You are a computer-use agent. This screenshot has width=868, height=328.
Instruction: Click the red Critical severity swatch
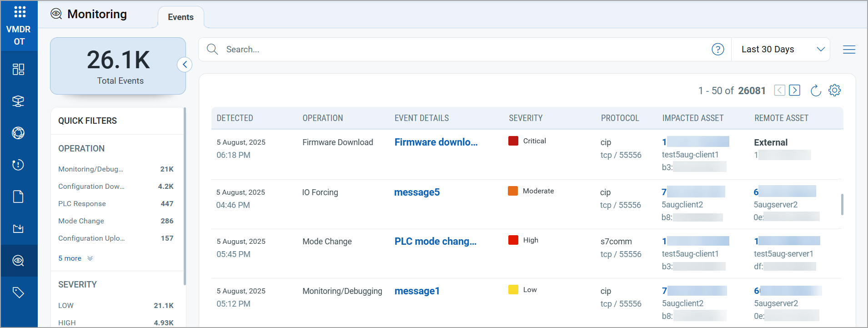(x=513, y=141)
